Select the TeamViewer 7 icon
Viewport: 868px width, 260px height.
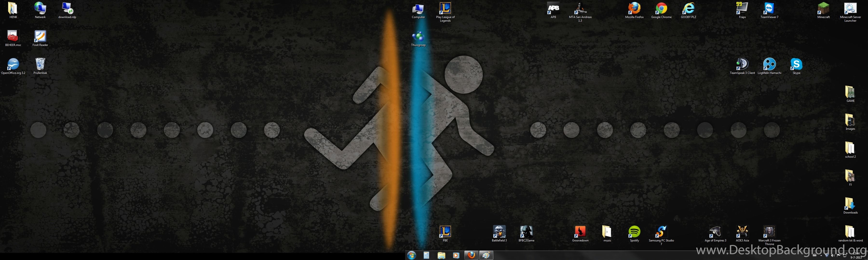coord(769,10)
